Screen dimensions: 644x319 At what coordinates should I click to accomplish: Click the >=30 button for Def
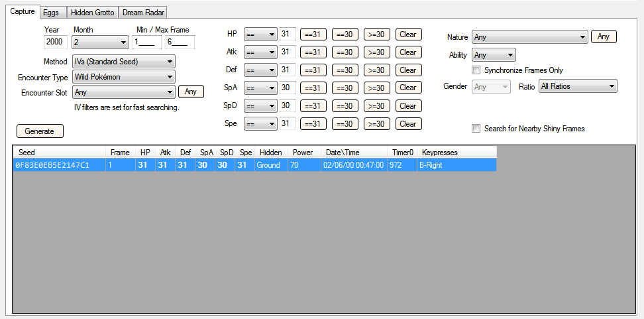coord(376,70)
